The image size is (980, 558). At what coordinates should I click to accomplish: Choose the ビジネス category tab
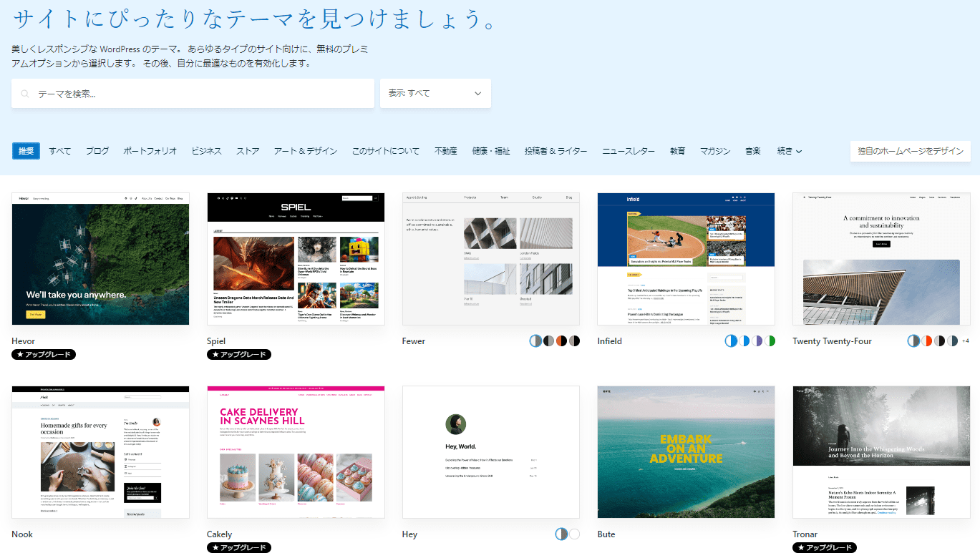click(206, 151)
